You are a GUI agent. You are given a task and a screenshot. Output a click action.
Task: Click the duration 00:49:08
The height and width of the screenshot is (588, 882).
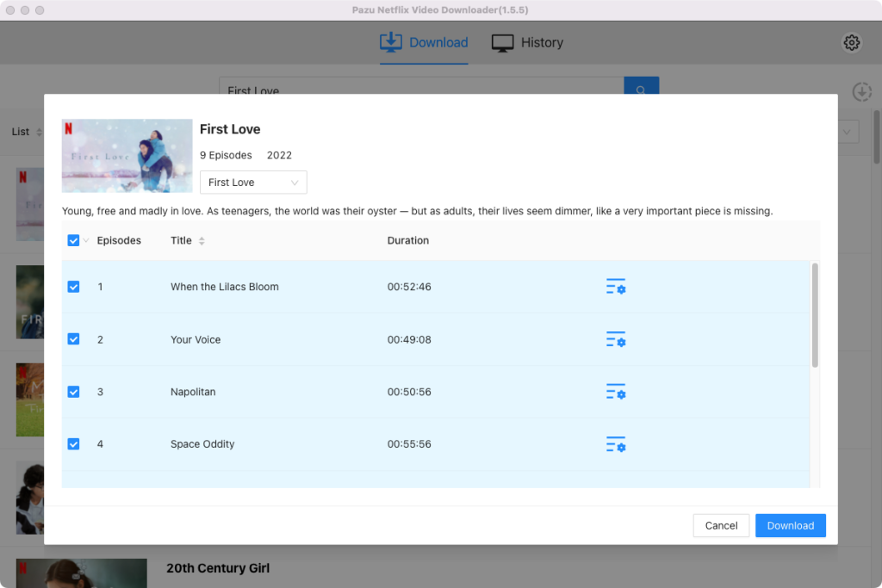click(x=409, y=339)
